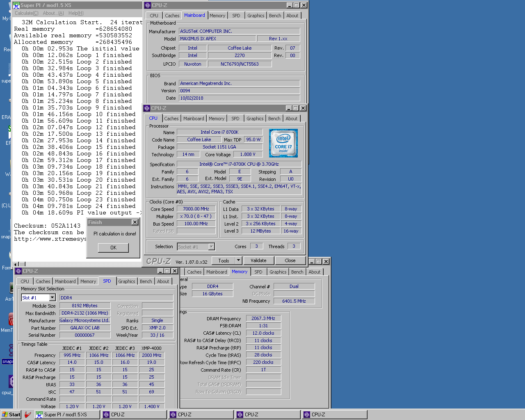Close the Finish dialog with its X

pos(135,222)
